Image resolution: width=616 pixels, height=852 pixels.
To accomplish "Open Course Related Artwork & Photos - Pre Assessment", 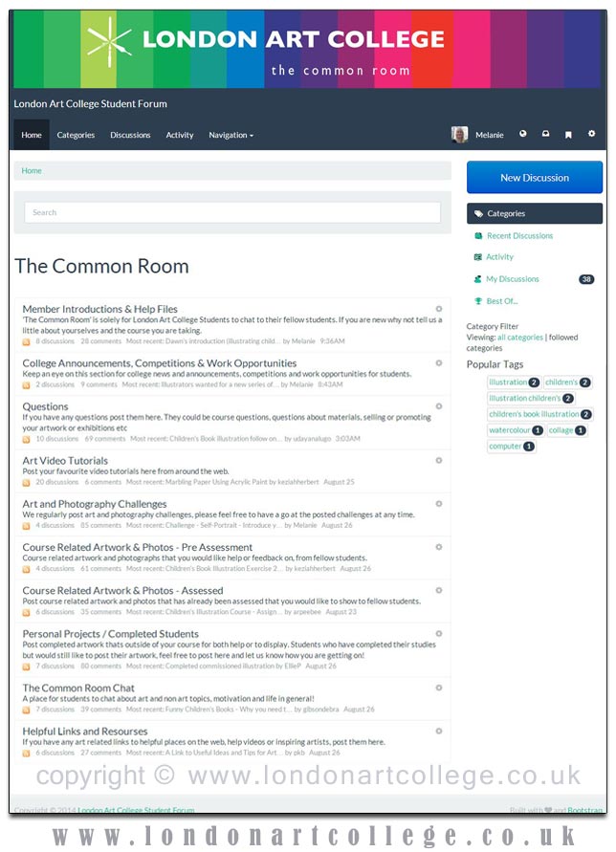I will [x=138, y=547].
